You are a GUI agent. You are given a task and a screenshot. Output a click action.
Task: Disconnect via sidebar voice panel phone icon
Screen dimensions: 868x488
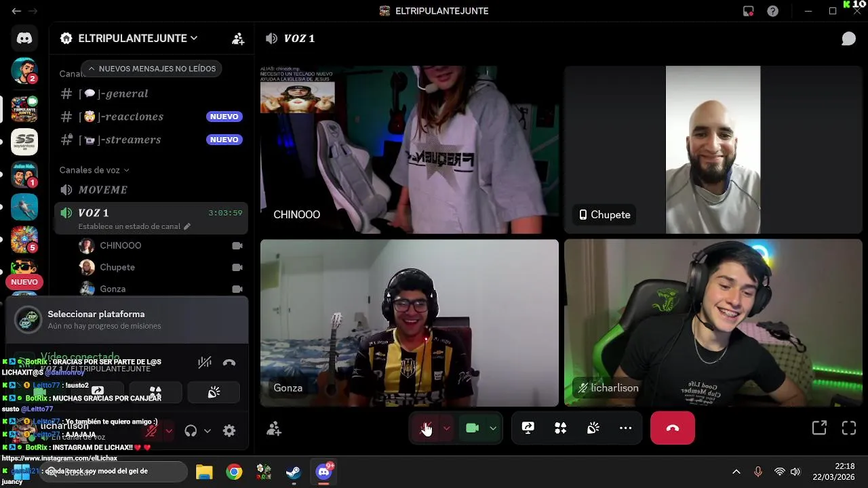click(229, 363)
